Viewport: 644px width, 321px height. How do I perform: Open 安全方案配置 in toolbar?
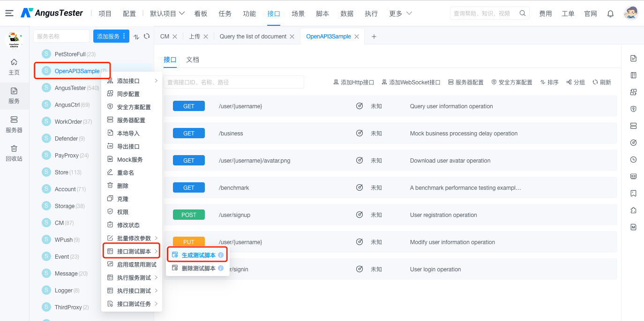512,82
